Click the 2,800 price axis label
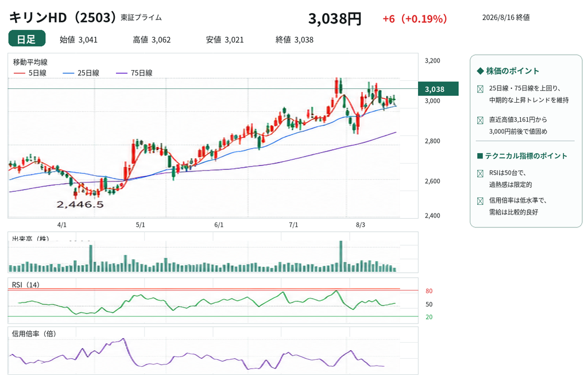Screen dimensions: 588x392 tap(432, 141)
